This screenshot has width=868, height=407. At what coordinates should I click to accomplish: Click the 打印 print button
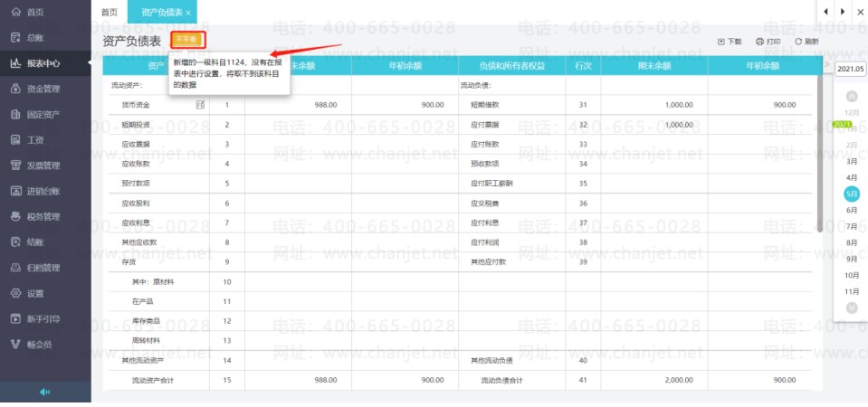768,42
